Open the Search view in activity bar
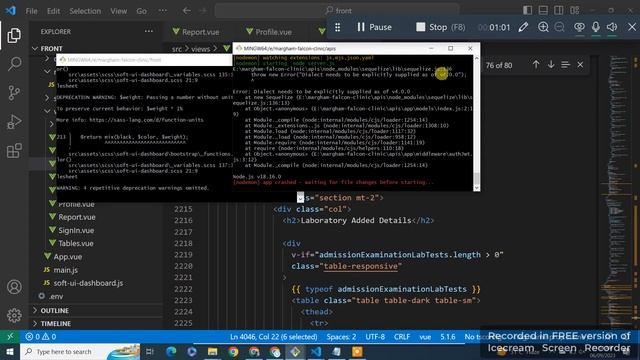This screenshot has width=640, height=360. click(x=14, y=64)
